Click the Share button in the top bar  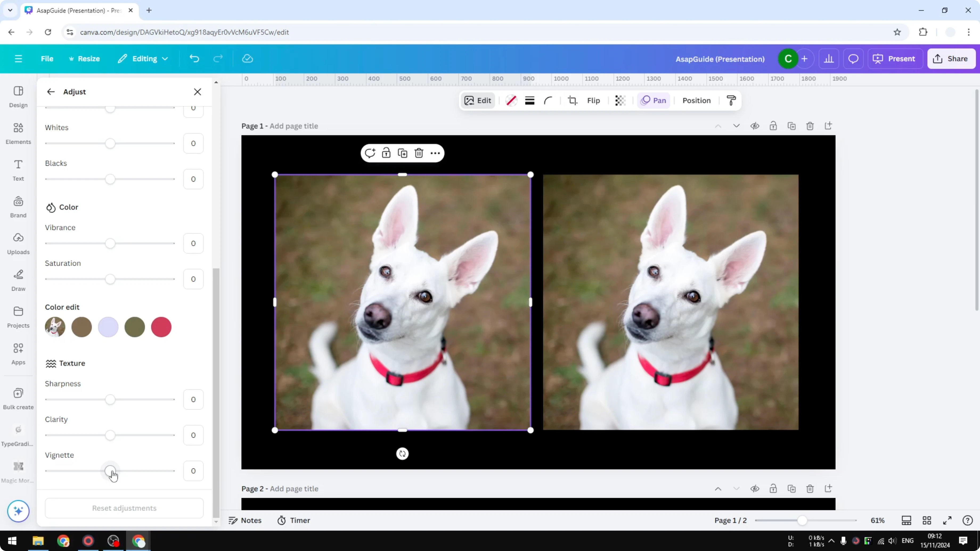click(x=952, y=59)
